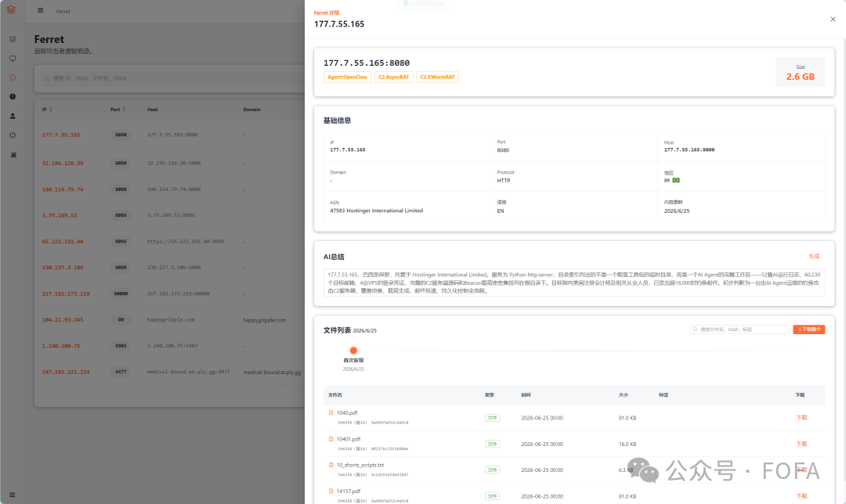Screen dimensions: 846x504
Task: Focus the file list search field
Action: [740, 329]
